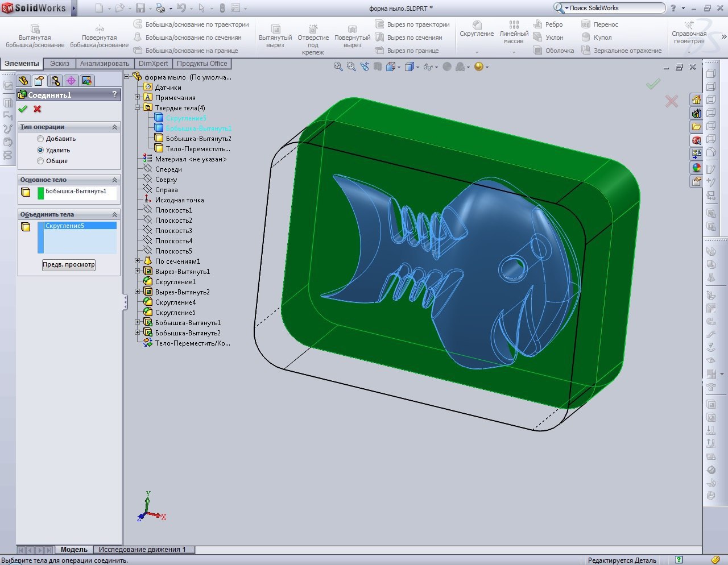Open the Скругление dropdown arrow below the tool

pyautogui.click(x=477, y=52)
